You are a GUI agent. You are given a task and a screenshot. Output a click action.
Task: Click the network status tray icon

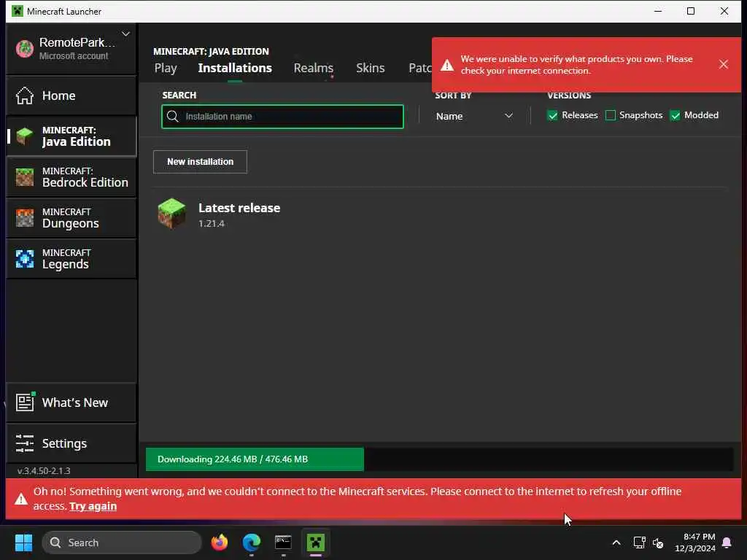pos(639,542)
